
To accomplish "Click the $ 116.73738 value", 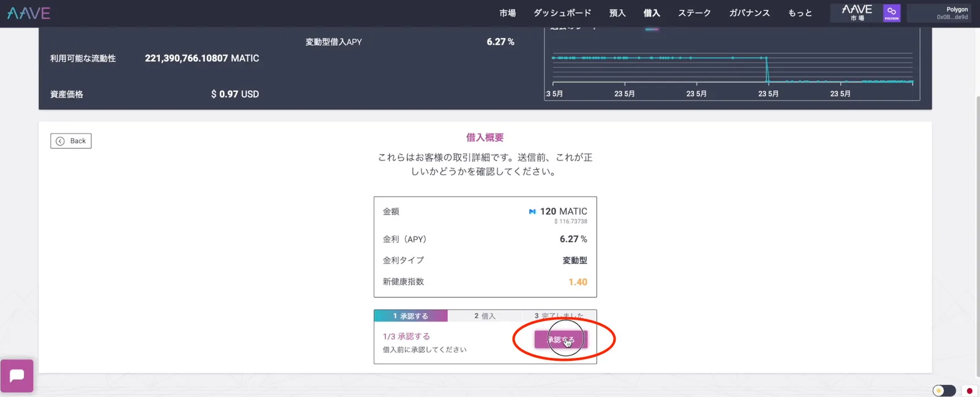I will 571,222.
